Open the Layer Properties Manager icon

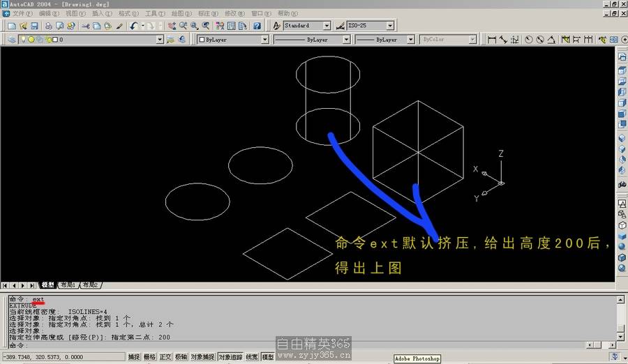12,40
